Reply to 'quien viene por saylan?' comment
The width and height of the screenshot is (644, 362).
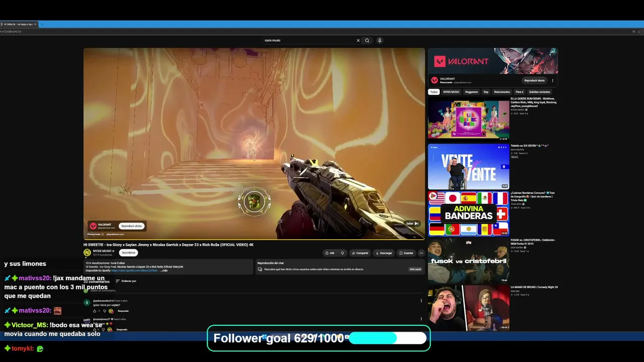(123, 311)
